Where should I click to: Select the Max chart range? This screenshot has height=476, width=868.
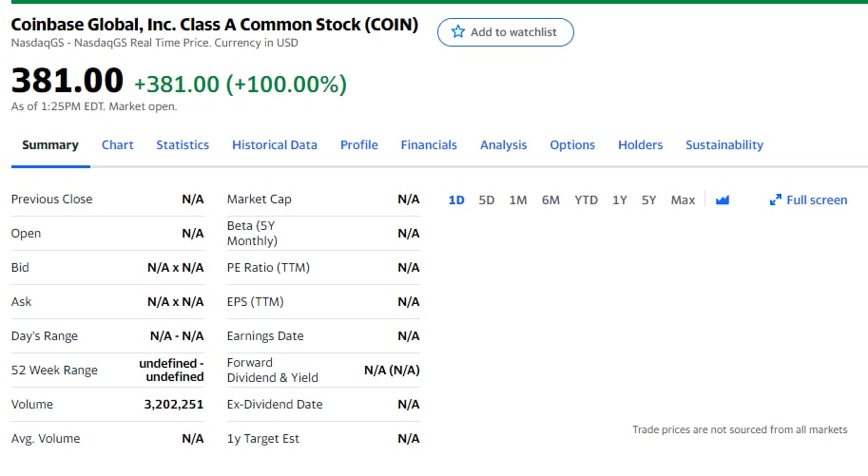coord(683,200)
